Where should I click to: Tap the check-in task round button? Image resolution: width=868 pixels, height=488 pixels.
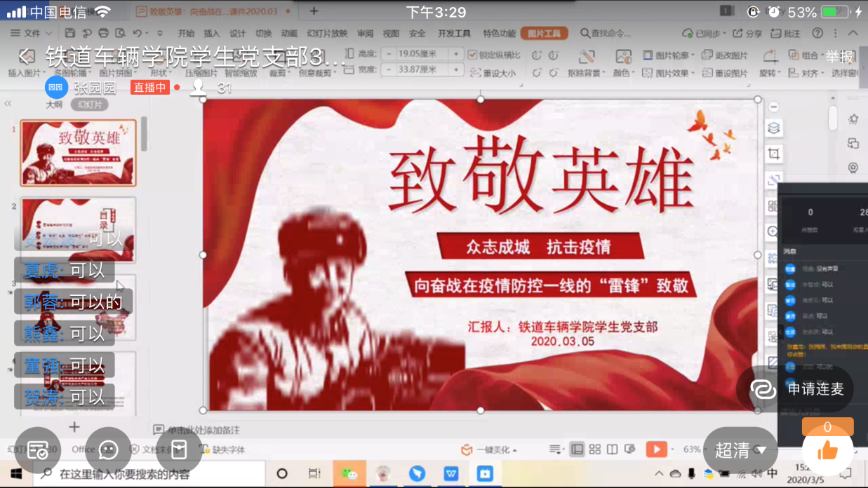pyautogui.click(x=37, y=450)
